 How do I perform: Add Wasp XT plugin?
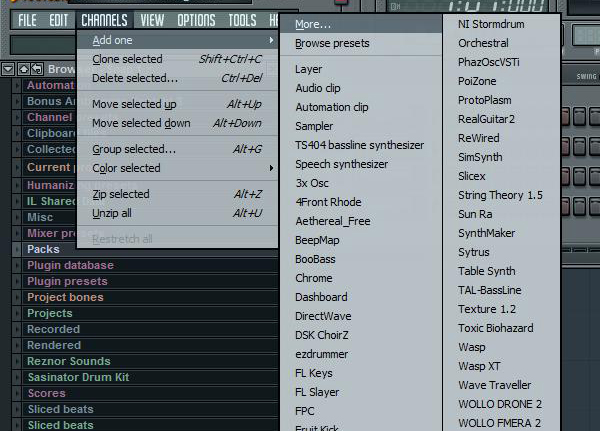tap(502, 366)
